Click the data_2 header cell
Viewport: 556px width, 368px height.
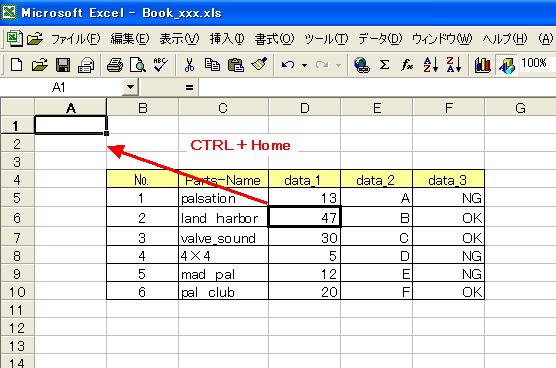377,179
